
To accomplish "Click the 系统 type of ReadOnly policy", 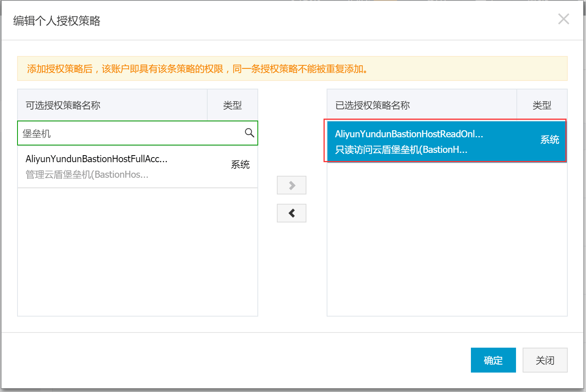I will tap(550, 140).
